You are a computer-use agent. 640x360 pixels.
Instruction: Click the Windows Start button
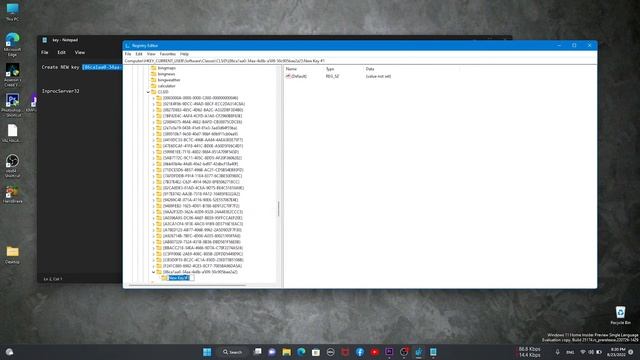[207, 352]
